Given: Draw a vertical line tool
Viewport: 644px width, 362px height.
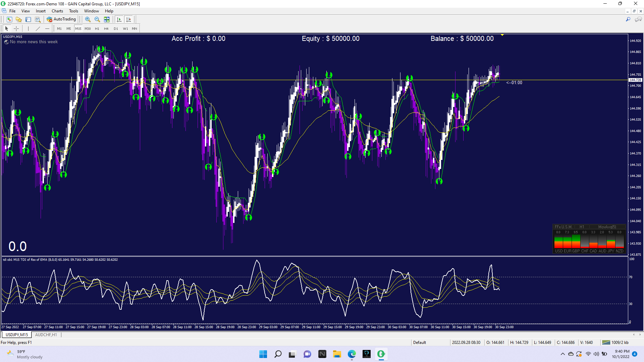Looking at the screenshot, I should [28, 28].
